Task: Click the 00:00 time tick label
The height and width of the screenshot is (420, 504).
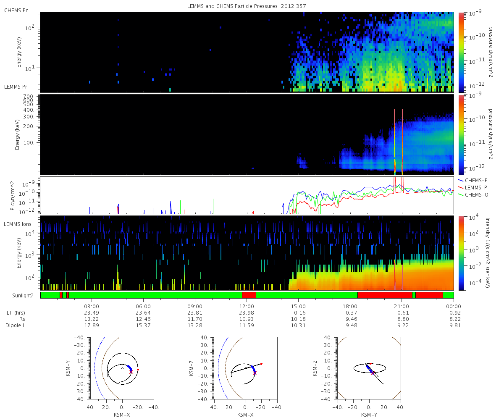Action: pyautogui.click(x=454, y=306)
